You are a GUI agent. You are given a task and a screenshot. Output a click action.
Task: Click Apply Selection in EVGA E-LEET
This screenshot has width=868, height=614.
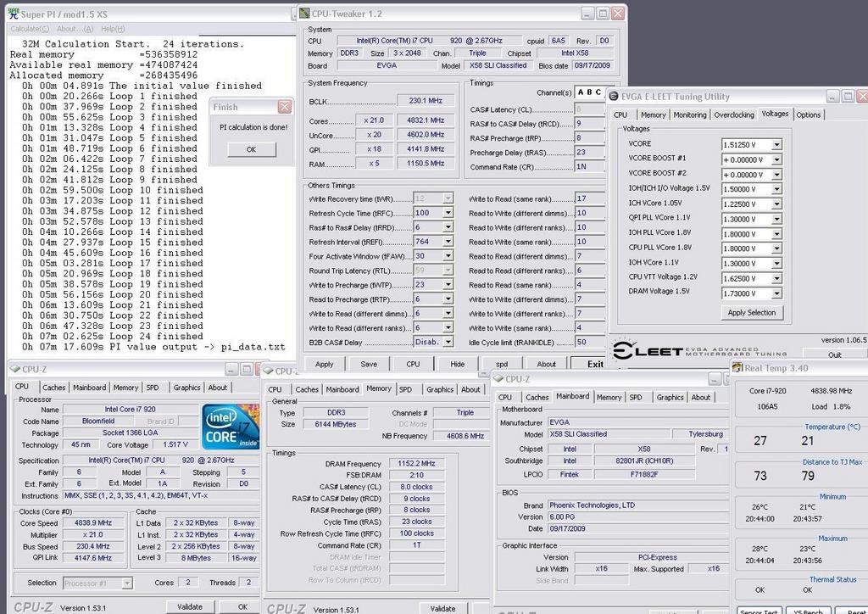point(752,313)
